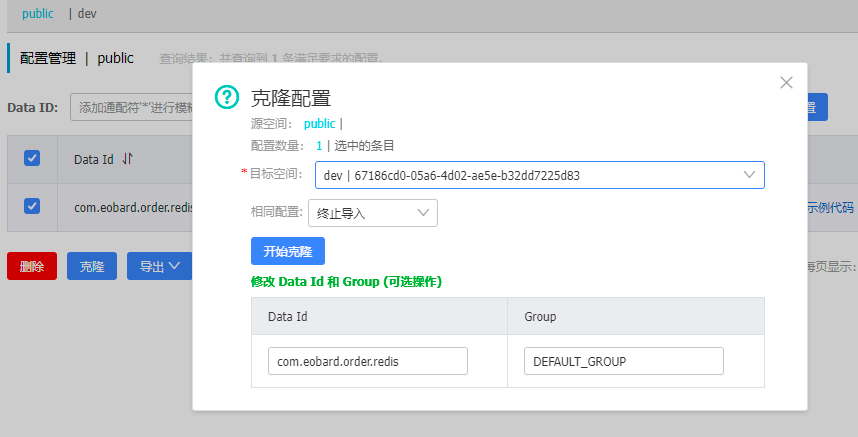Switch to the dev namespace tab

point(88,14)
